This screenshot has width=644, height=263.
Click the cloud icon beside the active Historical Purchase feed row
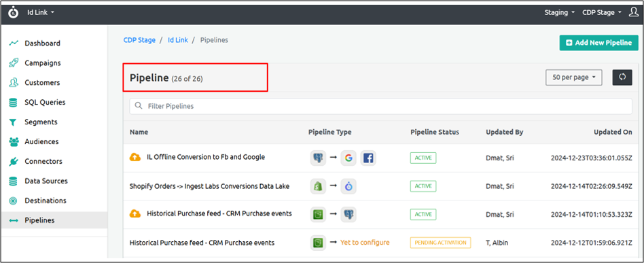(x=135, y=213)
